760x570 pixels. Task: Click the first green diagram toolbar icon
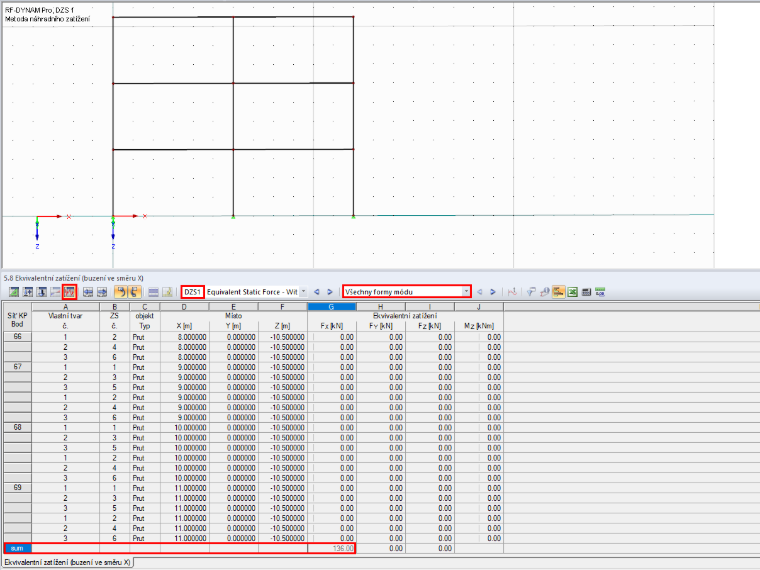coord(14,292)
